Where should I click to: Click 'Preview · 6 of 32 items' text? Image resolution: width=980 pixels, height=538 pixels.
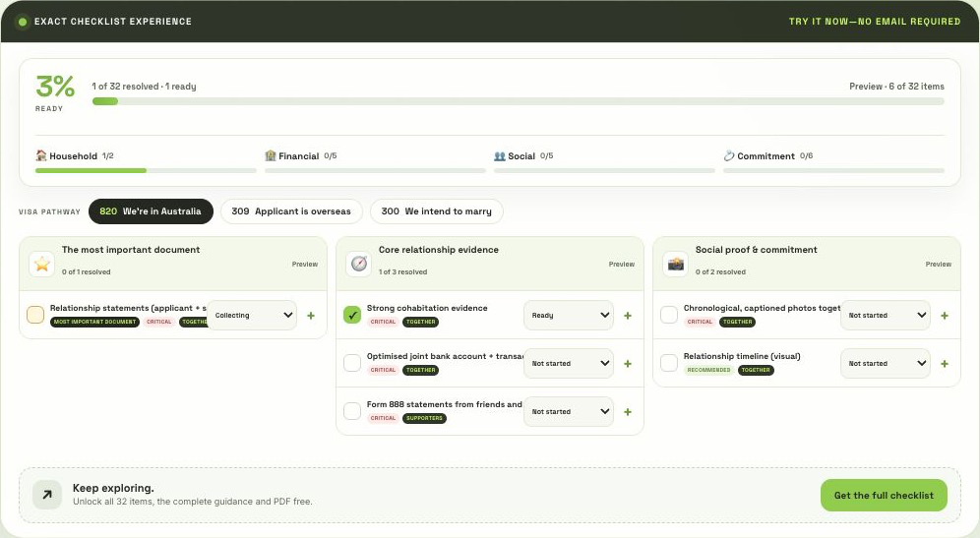click(896, 87)
